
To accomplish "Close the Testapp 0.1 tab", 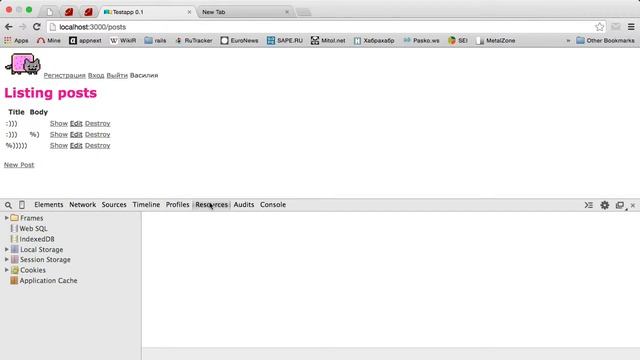I will click(189, 12).
